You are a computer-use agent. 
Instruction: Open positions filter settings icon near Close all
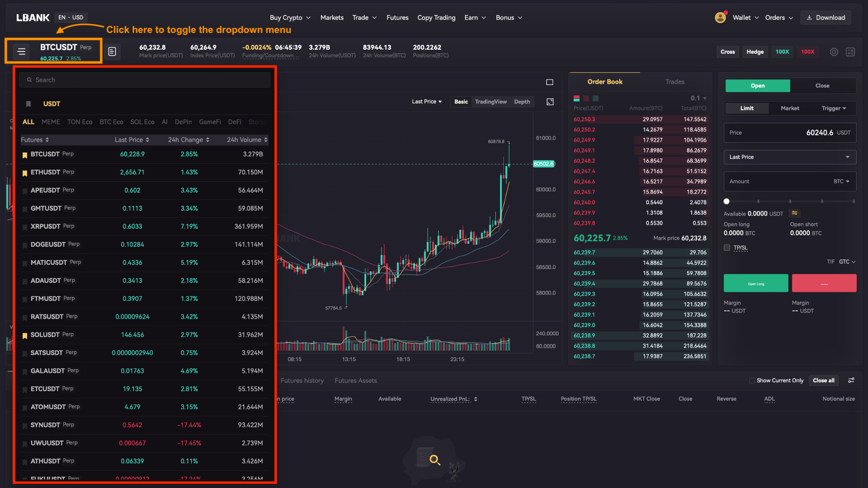pyautogui.click(x=851, y=380)
